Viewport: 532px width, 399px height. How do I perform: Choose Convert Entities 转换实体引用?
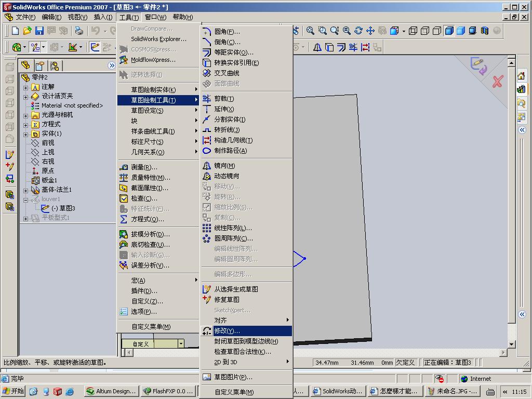[x=247, y=63]
